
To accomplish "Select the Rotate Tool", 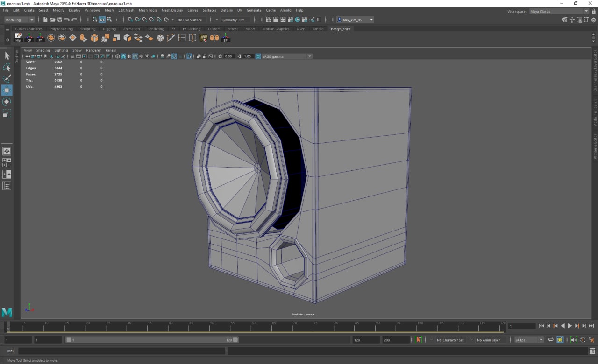I will tap(7, 102).
